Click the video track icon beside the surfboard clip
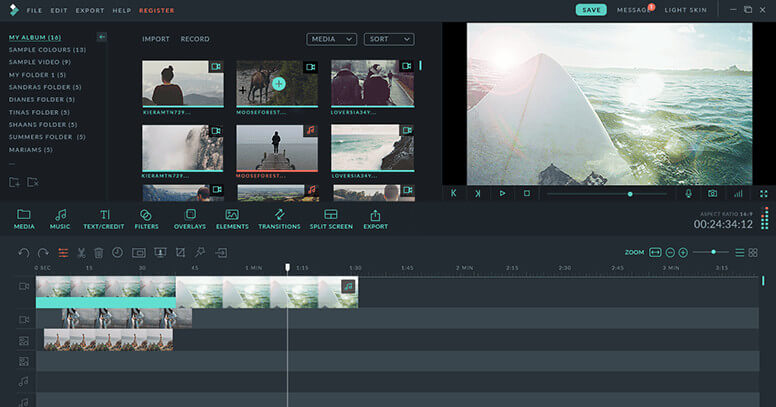 [24, 287]
